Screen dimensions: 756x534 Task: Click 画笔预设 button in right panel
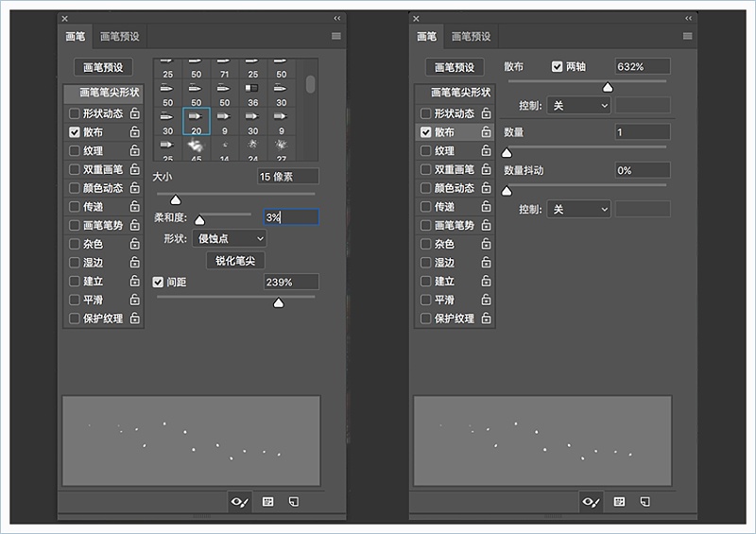coord(455,67)
